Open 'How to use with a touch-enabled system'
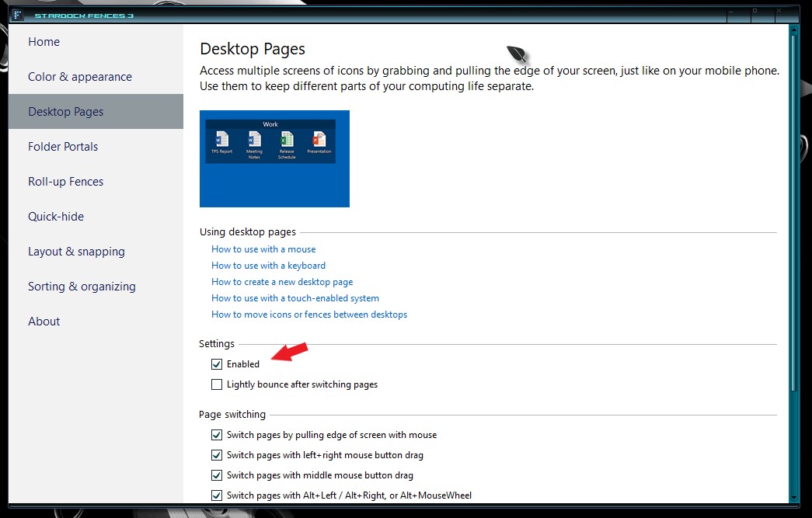Screen dimensions: 812x518 (x=295, y=298)
